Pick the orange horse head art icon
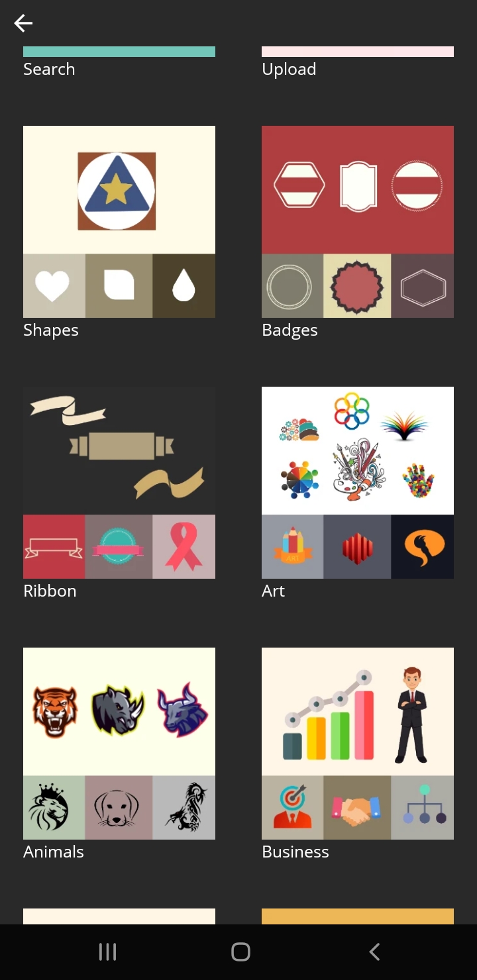Image resolution: width=477 pixels, height=980 pixels. click(423, 547)
